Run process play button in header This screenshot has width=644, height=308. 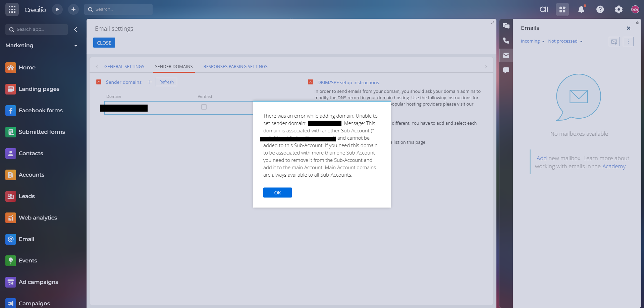57,9
